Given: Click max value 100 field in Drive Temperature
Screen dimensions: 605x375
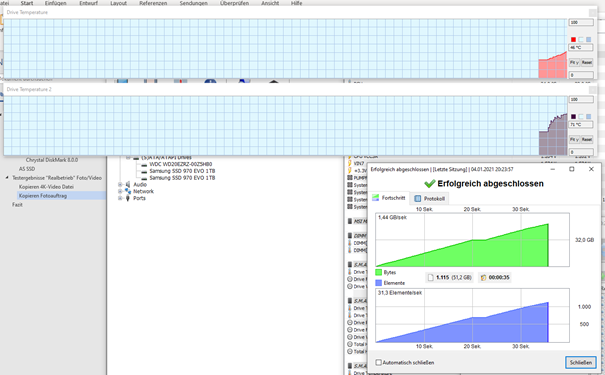Looking at the screenshot, I should [x=581, y=22].
